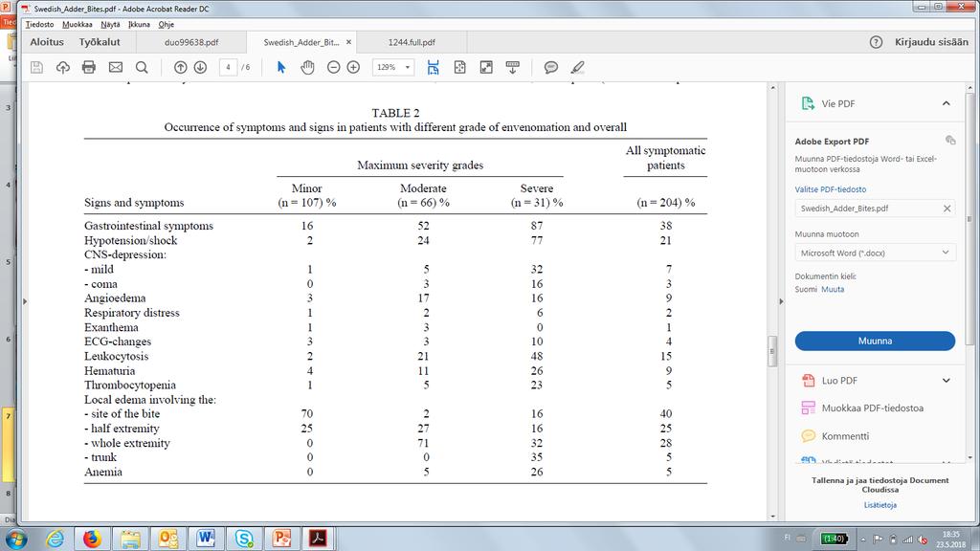Print the document with printer icon
This screenshot has height=551, width=980.
[89, 68]
